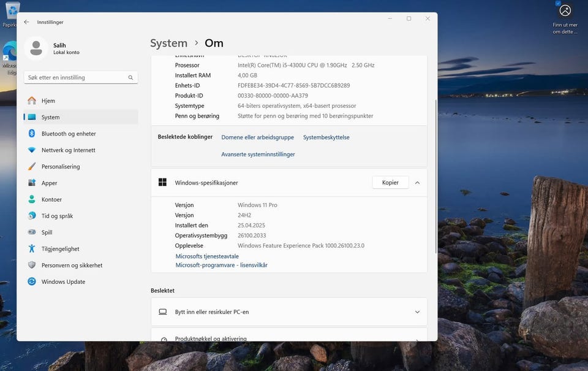The height and width of the screenshot is (371, 588).
Task: Open Personvern og sikkerhet settings
Action: point(72,266)
